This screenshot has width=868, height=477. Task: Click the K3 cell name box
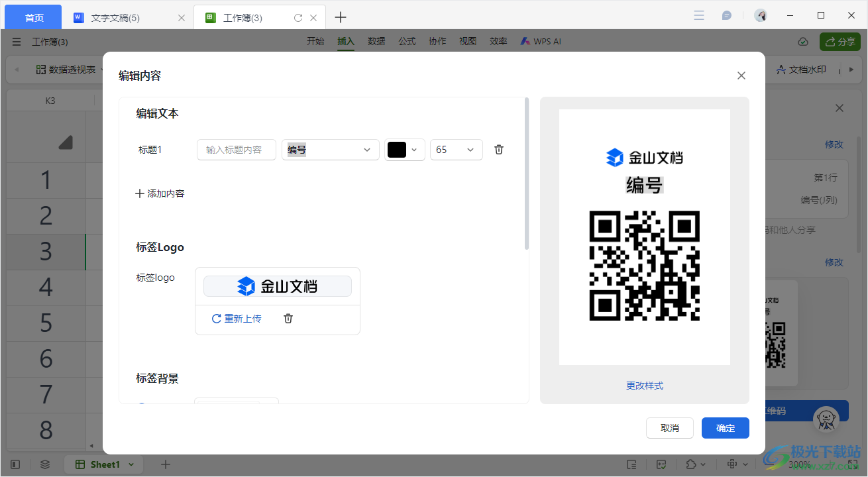coord(50,101)
